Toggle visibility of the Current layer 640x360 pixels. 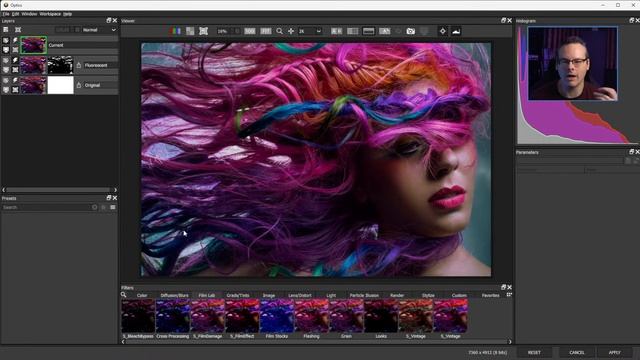pos(6,40)
